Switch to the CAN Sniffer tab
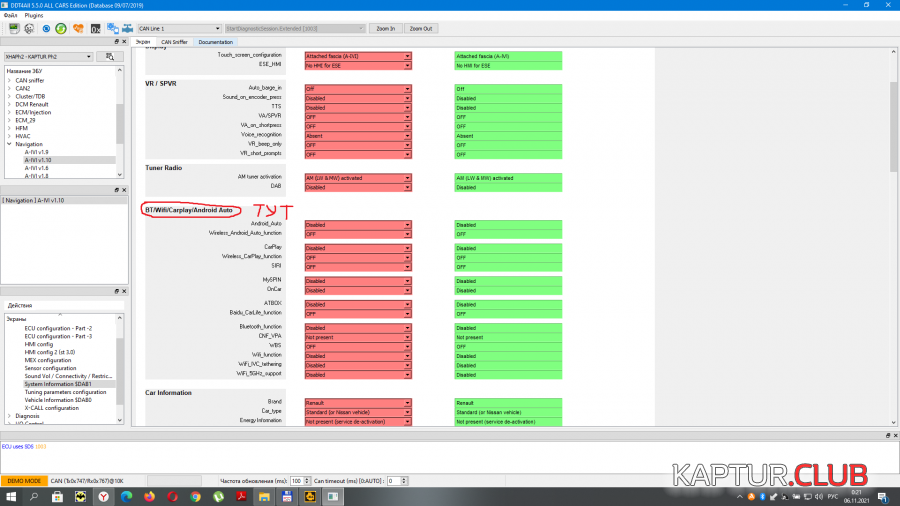This screenshot has height=506, width=900. [174, 42]
